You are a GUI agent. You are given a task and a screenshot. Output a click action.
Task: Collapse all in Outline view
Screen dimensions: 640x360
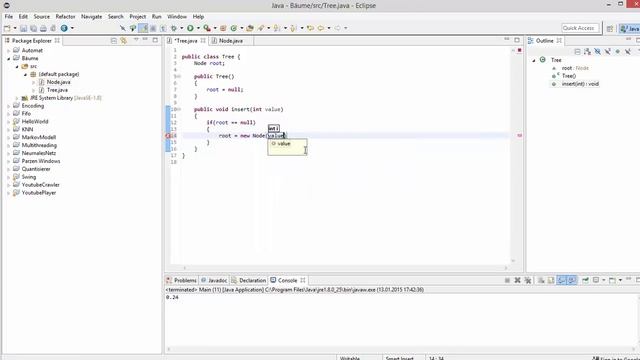577,51
